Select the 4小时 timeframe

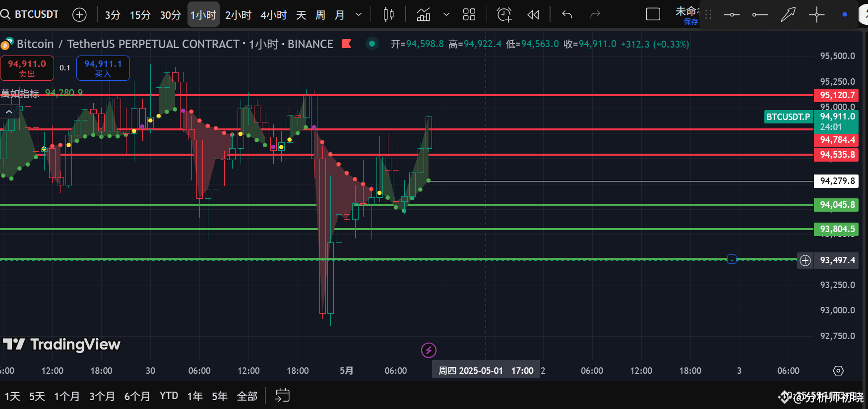click(x=273, y=15)
